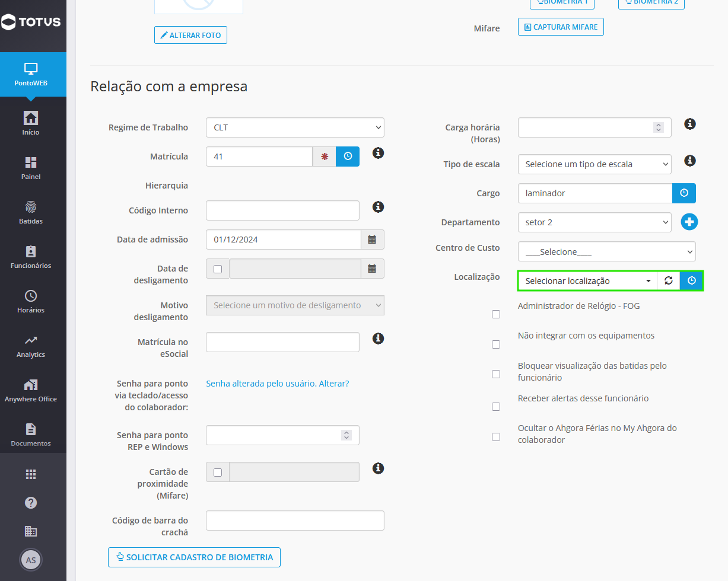The width and height of the screenshot is (728, 581).
Task: Show the info tooltip for Carga horária
Action: point(689,124)
